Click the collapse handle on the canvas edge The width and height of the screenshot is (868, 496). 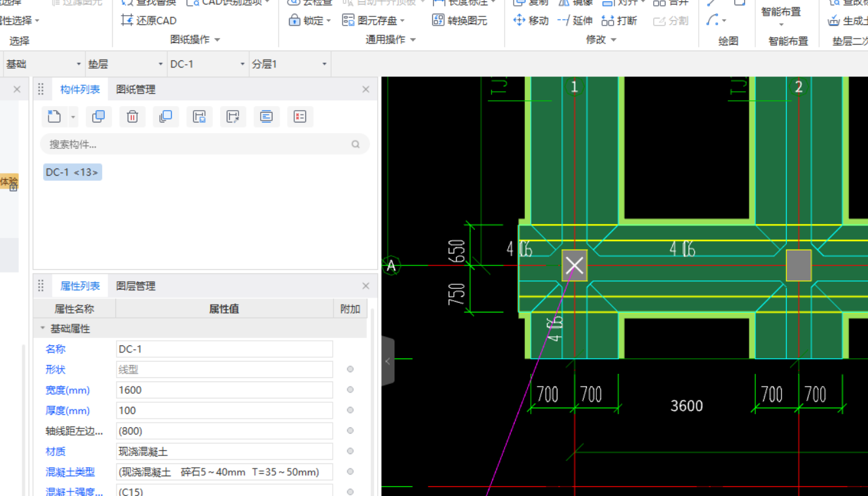click(388, 361)
